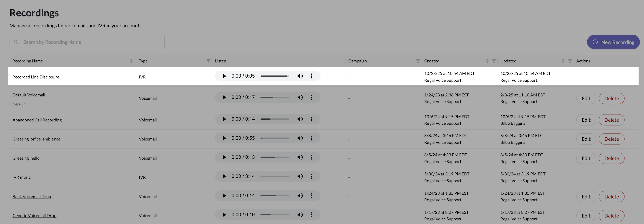
Task: Sort the table by Created date
Action: 487,61
